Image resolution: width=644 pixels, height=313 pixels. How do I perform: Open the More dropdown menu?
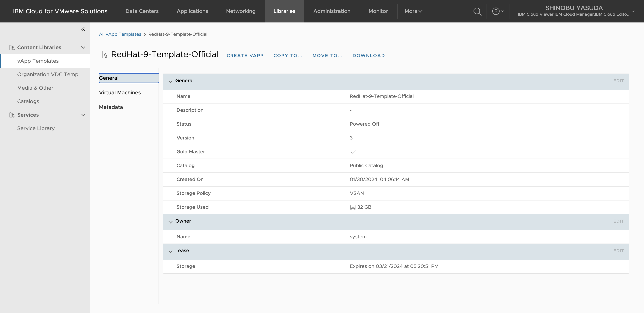[x=413, y=11]
